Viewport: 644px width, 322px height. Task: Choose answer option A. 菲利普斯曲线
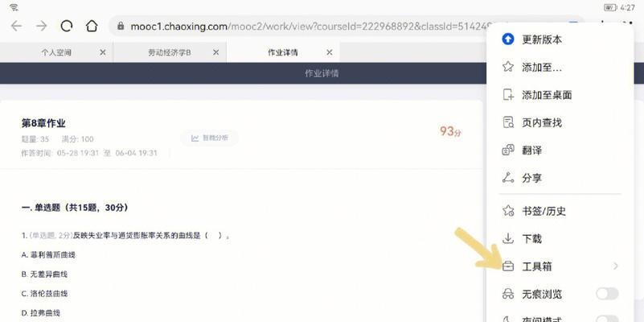coord(48,255)
